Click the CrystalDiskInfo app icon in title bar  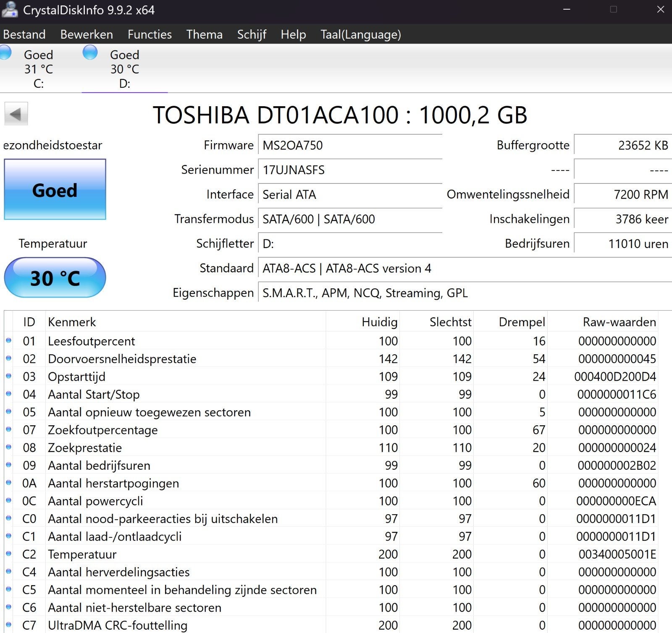click(x=9, y=10)
